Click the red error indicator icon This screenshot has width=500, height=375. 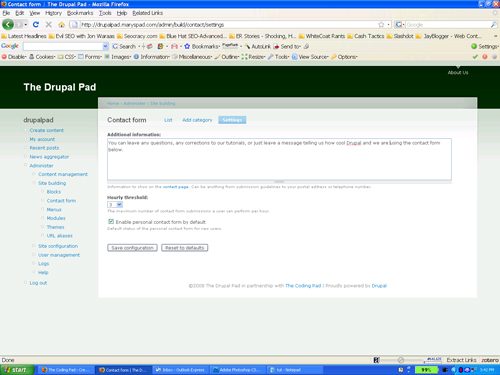(485, 57)
